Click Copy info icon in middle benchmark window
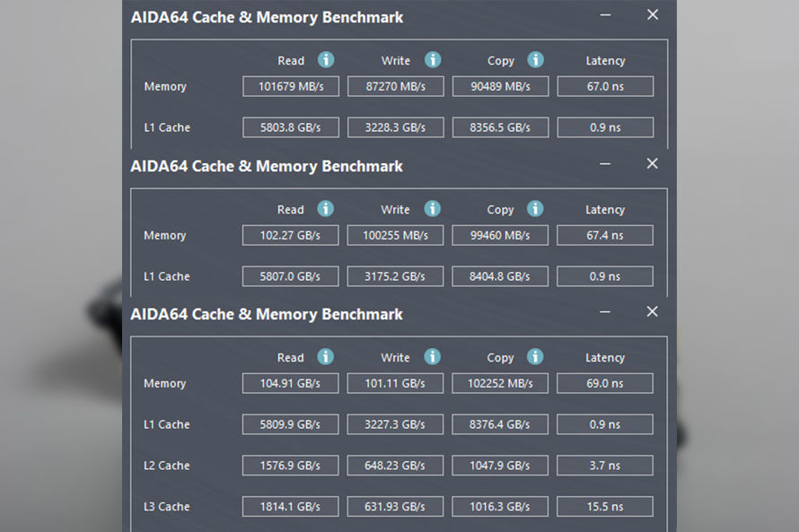The height and width of the screenshot is (532, 799). [534, 209]
